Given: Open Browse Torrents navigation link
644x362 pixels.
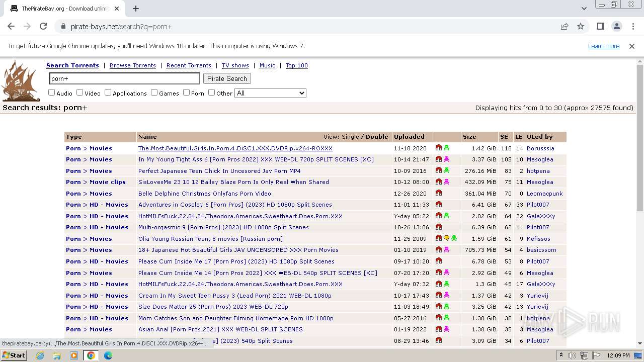Looking at the screenshot, I should coord(133,65).
